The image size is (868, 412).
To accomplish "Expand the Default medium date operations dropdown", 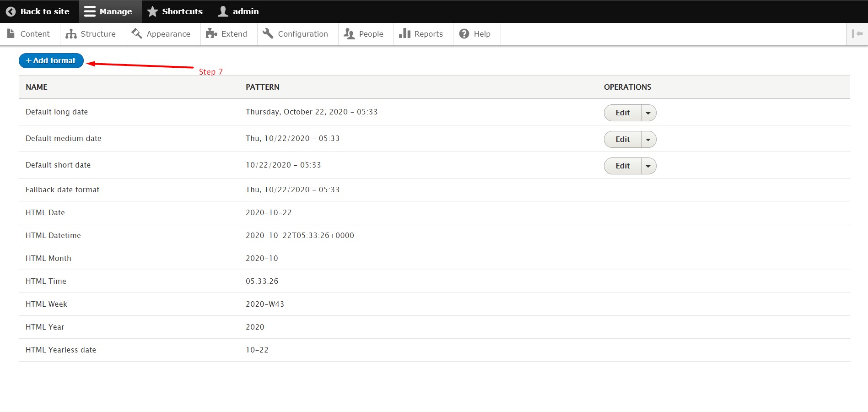I will (x=648, y=140).
